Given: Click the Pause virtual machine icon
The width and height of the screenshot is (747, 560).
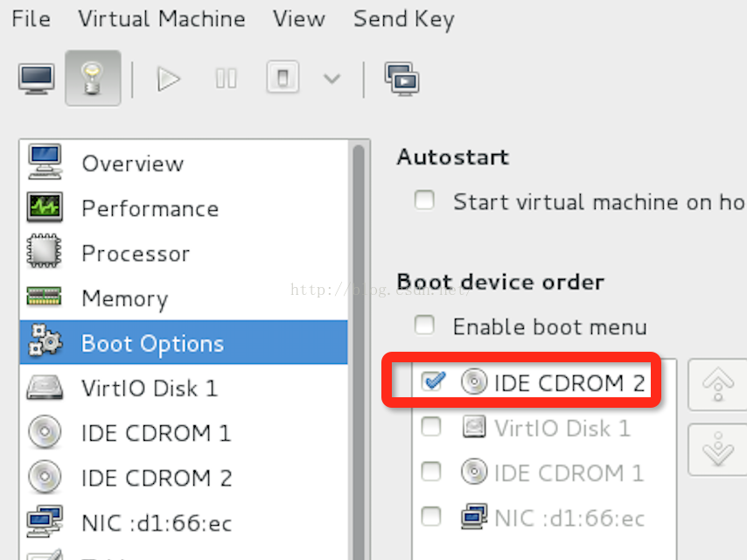Looking at the screenshot, I should 226,79.
